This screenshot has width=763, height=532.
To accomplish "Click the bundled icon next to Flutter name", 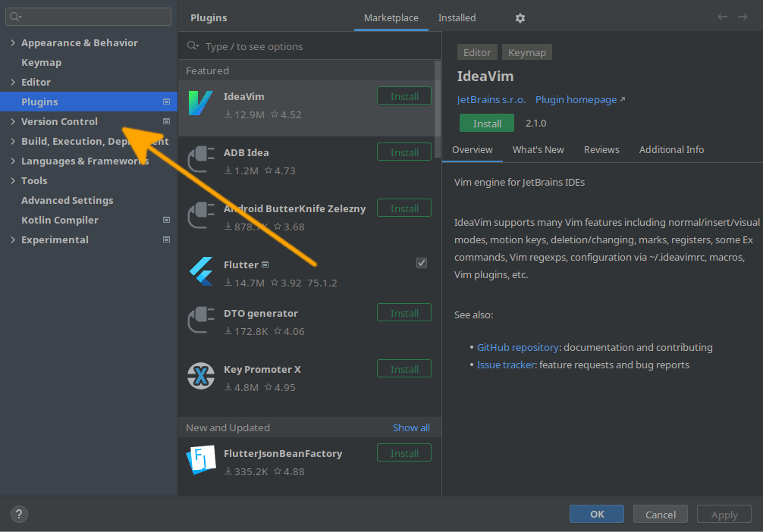I will pyautogui.click(x=265, y=264).
